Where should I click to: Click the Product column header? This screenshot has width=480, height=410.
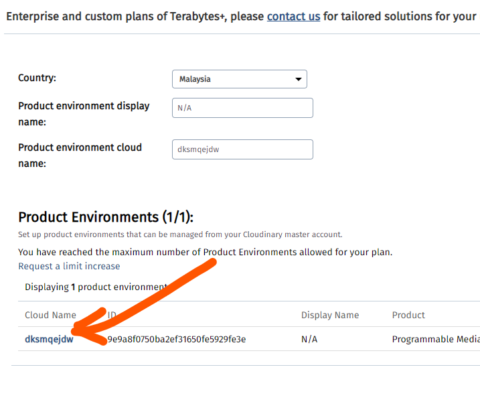click(408, 315)
